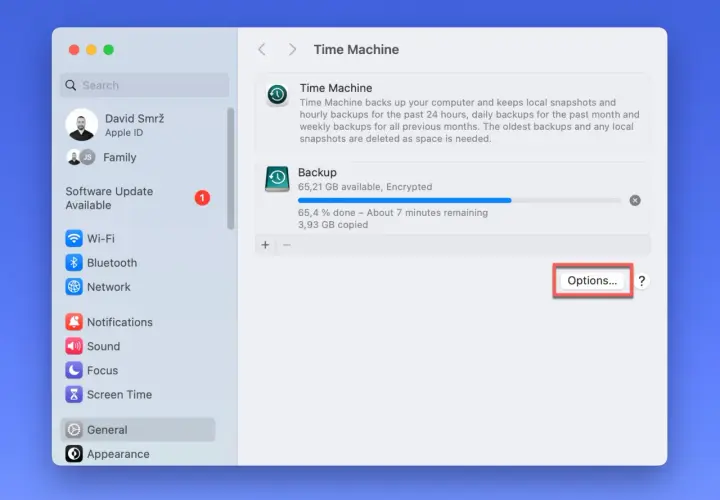Select the Screen Time label
Image resolution: width=720 pixels, height=500 pixels.
click(x=119, y=394)
